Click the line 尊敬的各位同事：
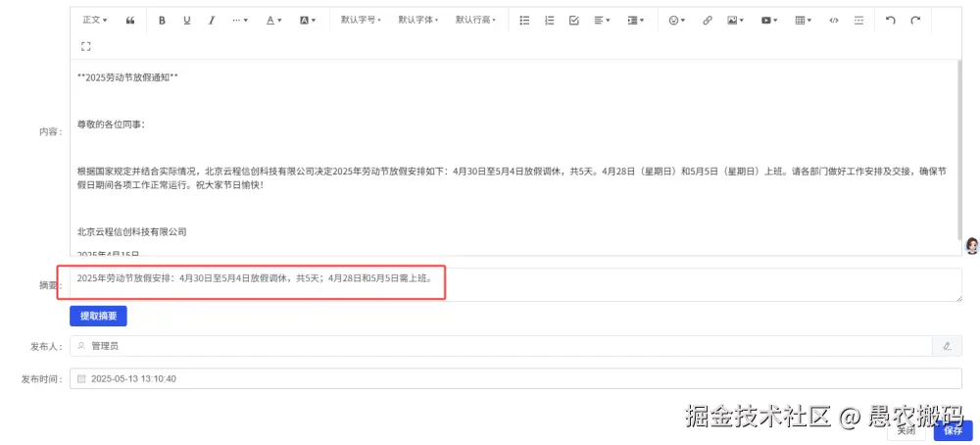The width and height of the screenshot is (980, 445). click(111, 125)
